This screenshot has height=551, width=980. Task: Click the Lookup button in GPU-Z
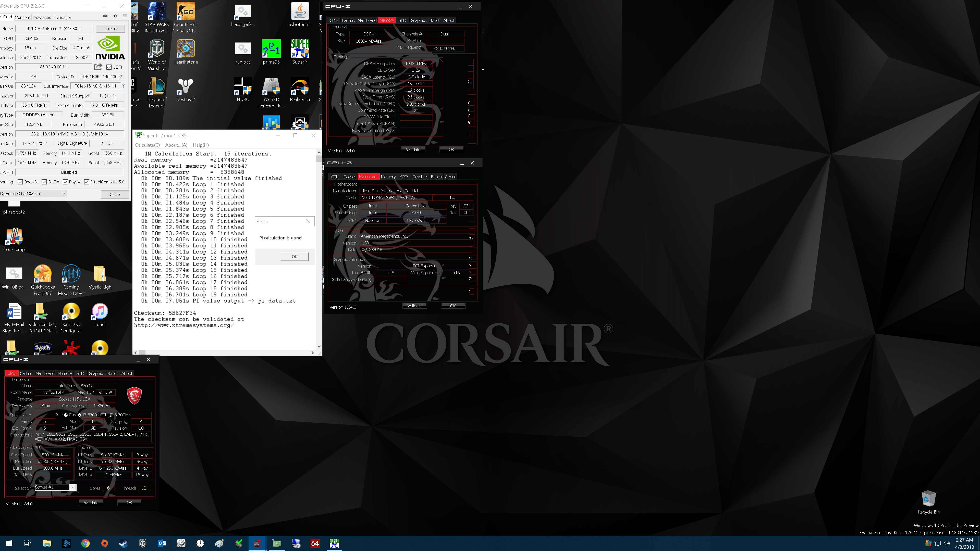tap(110, 29)
